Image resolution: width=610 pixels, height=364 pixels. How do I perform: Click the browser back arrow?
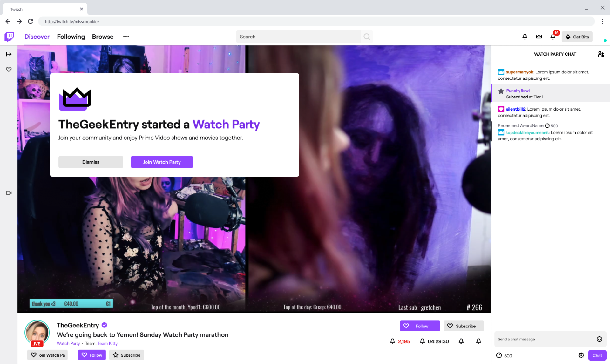[x=8, y=21]
